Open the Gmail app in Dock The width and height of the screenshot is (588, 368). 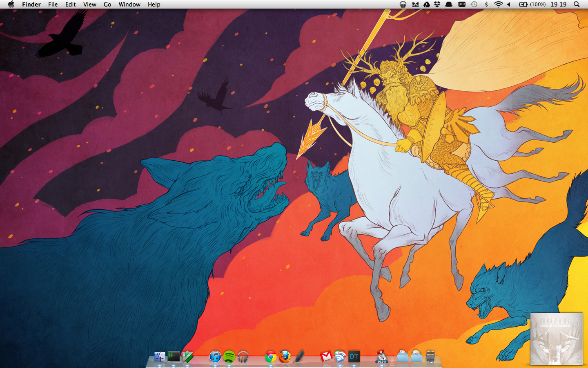[326, 357]
